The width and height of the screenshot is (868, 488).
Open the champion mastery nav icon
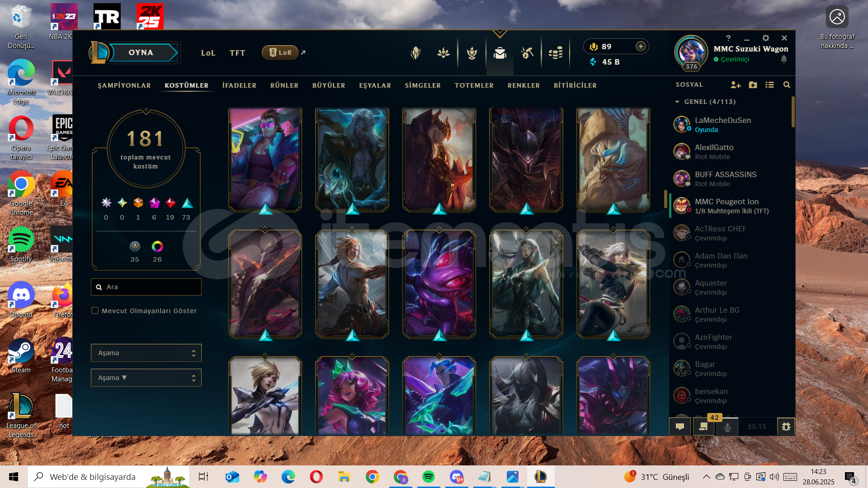[415, 53]
